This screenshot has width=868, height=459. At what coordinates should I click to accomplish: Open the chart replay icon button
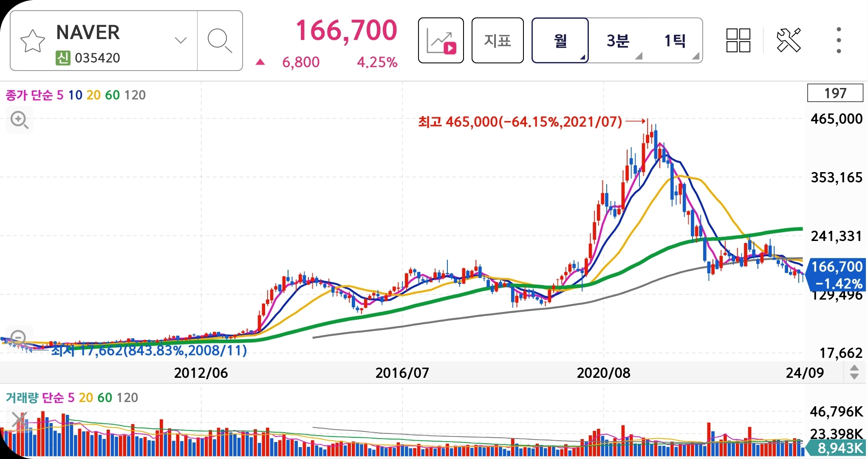441,40
